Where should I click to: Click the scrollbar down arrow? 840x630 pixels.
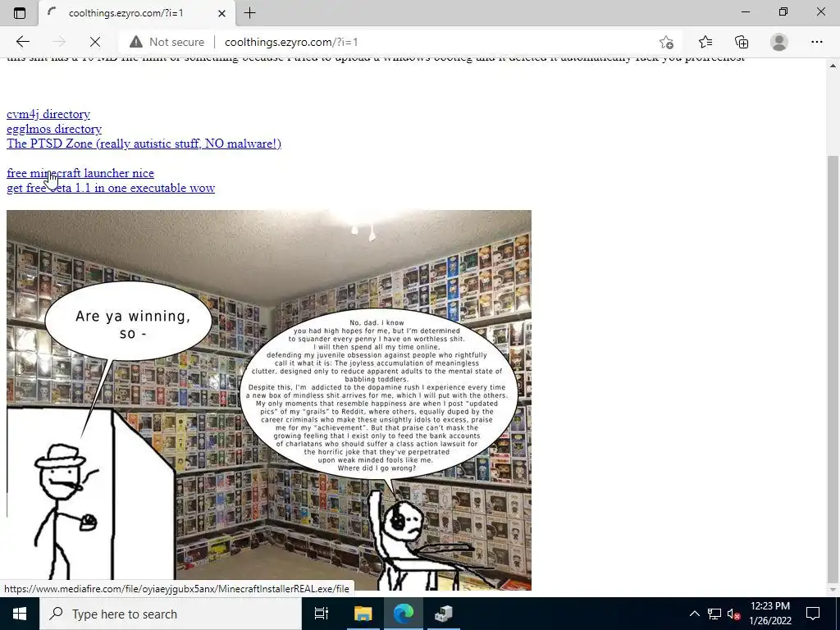pyautogui.click(x=833, y=590)
